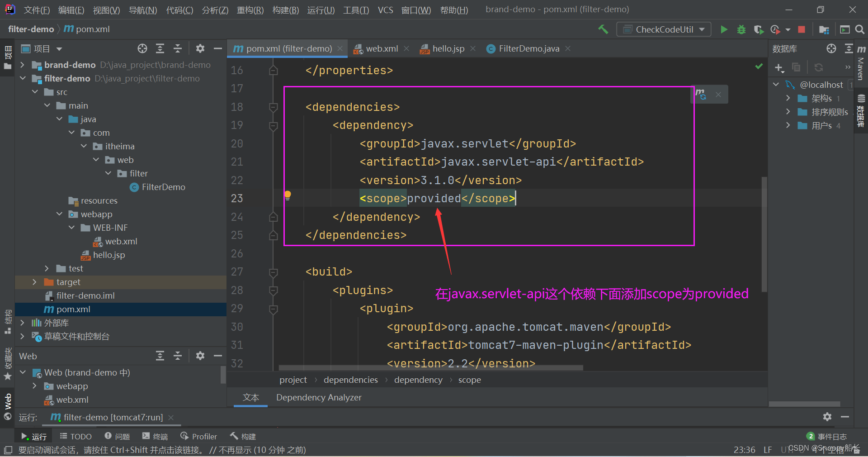The image size is (868, 457).
Task: Select FilterDemo class in project tree
Action: pos(158,187)
